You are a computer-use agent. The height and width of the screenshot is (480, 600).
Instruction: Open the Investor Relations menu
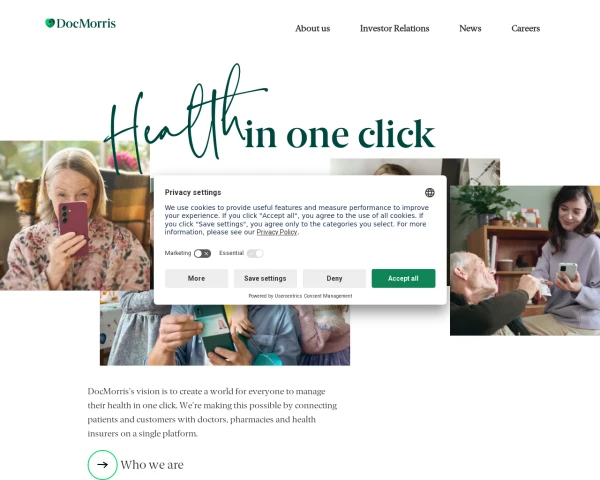[394, 28]
